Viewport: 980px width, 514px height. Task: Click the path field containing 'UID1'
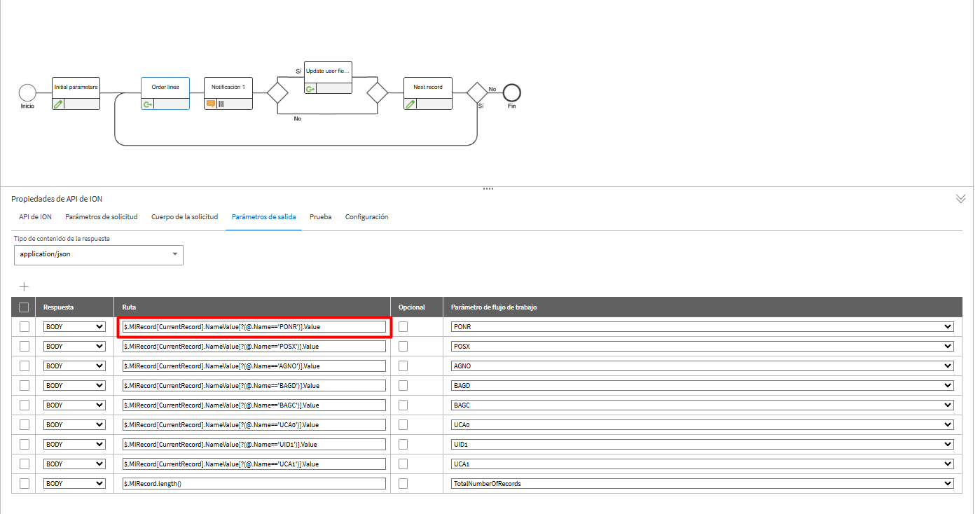(254, 444)
